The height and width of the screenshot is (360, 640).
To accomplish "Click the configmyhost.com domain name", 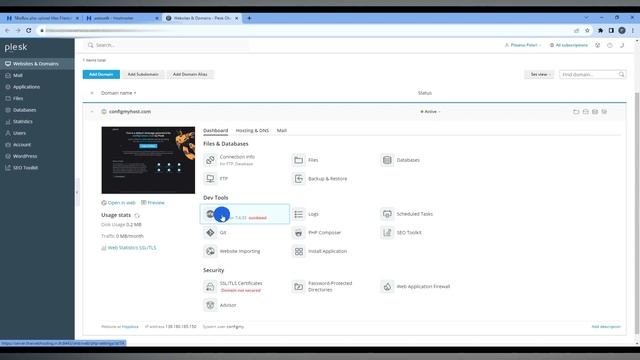I will pos(130,111).
